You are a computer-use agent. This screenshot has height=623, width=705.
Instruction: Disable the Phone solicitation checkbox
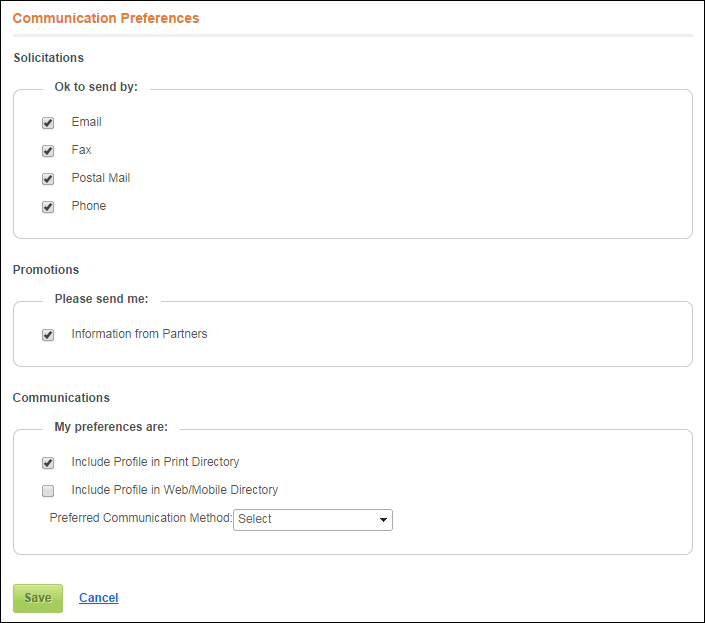click(48, 207)
